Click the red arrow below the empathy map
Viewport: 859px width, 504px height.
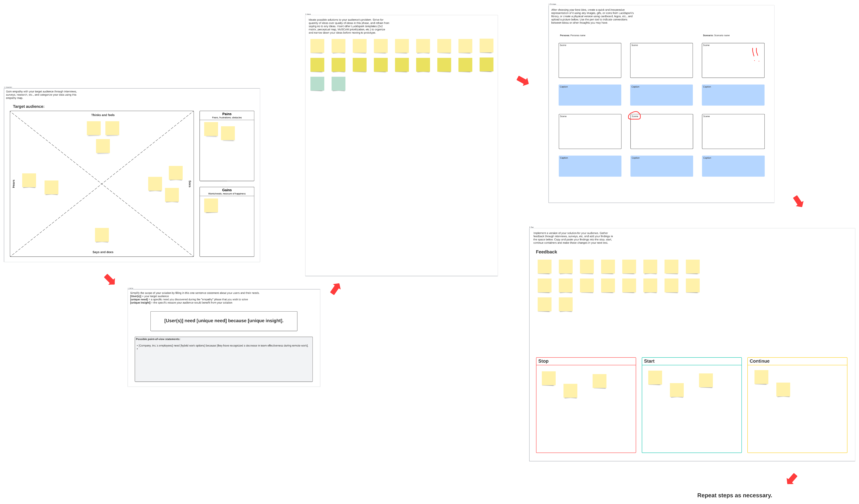tap(110, 279)
